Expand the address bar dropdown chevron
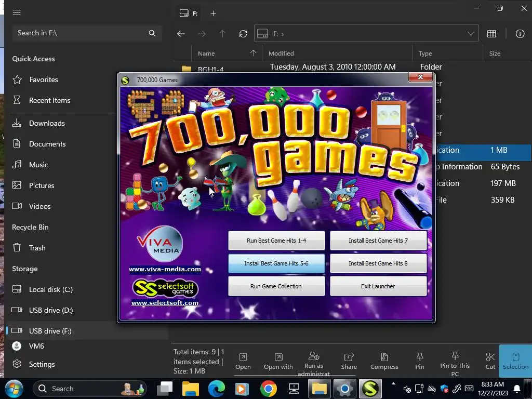This screenshot has width=532, height=399. 471,34
